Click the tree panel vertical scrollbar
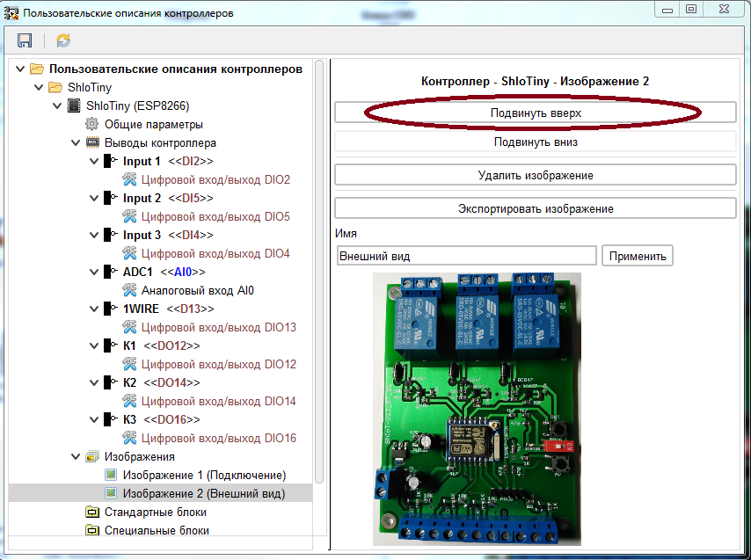 point(319,272)
